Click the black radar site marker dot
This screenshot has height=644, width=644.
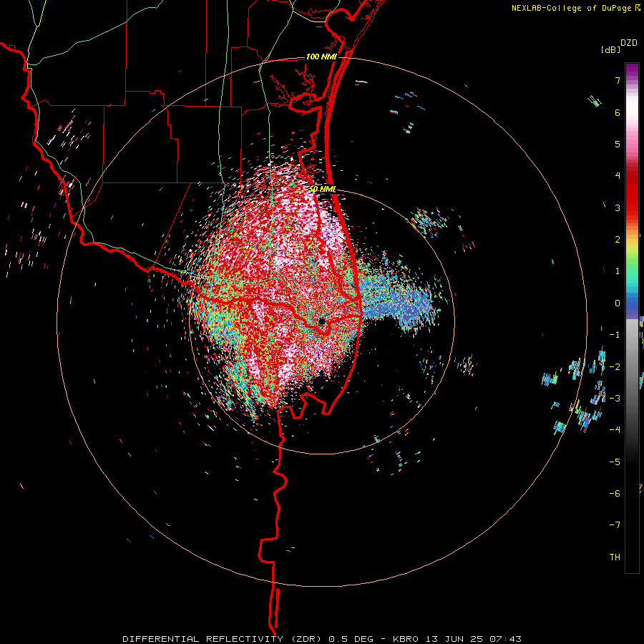coord(322,321)
